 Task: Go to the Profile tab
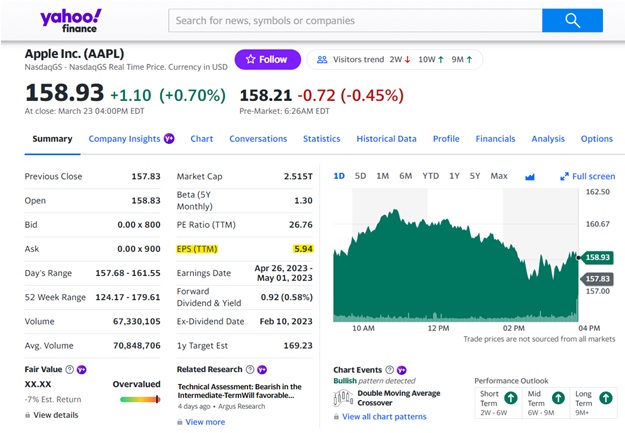click(x=446, y=139)
